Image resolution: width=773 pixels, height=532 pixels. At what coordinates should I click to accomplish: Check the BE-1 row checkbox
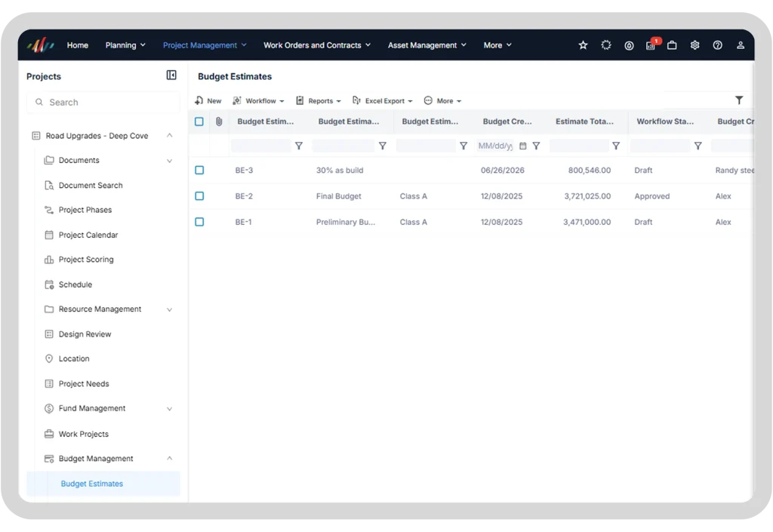[199, 222]
